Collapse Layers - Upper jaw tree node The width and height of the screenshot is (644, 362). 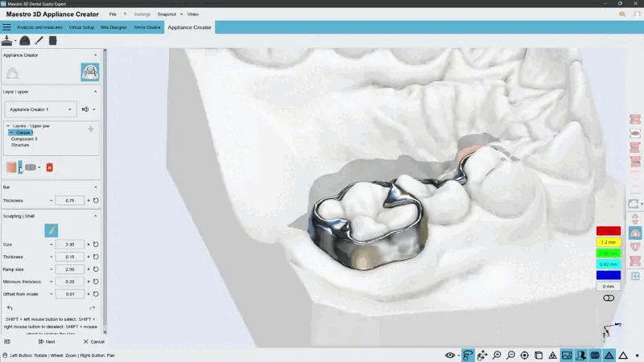click(x=8, y=126)
